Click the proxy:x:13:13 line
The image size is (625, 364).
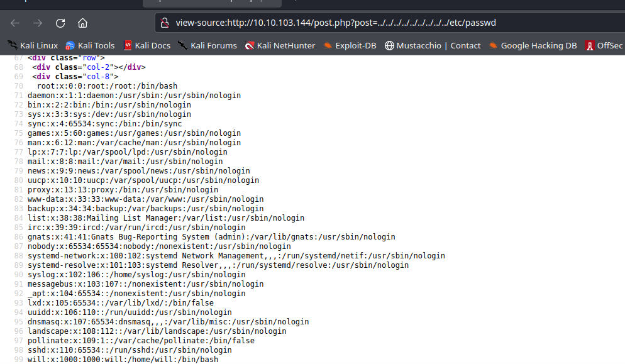[123, 190]
